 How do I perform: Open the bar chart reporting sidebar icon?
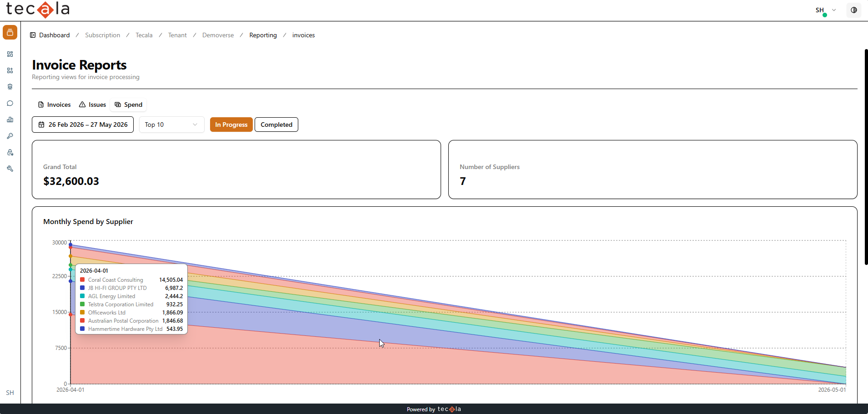click(10, 120)
